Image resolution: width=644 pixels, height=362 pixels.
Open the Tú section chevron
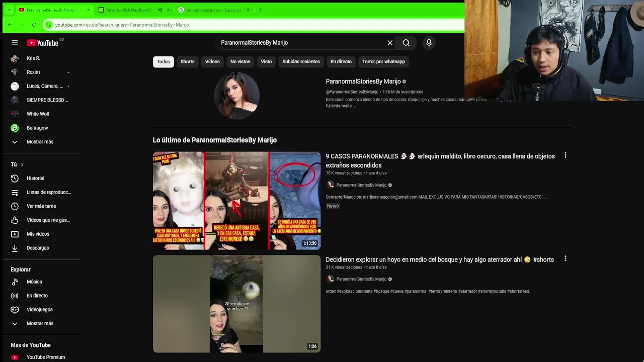point(22,164)
